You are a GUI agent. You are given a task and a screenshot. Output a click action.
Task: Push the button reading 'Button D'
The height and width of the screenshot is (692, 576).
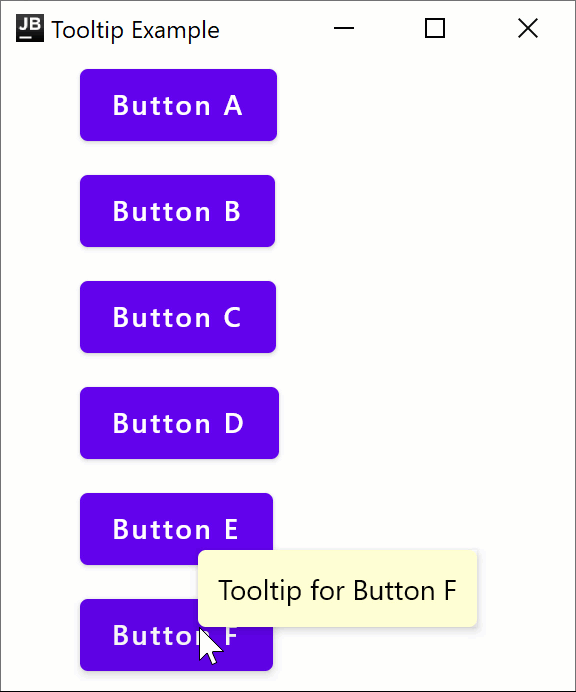(179, 423)
